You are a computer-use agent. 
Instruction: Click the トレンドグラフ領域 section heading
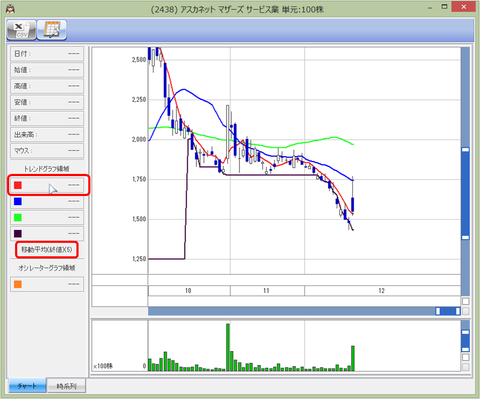point(47,169)
